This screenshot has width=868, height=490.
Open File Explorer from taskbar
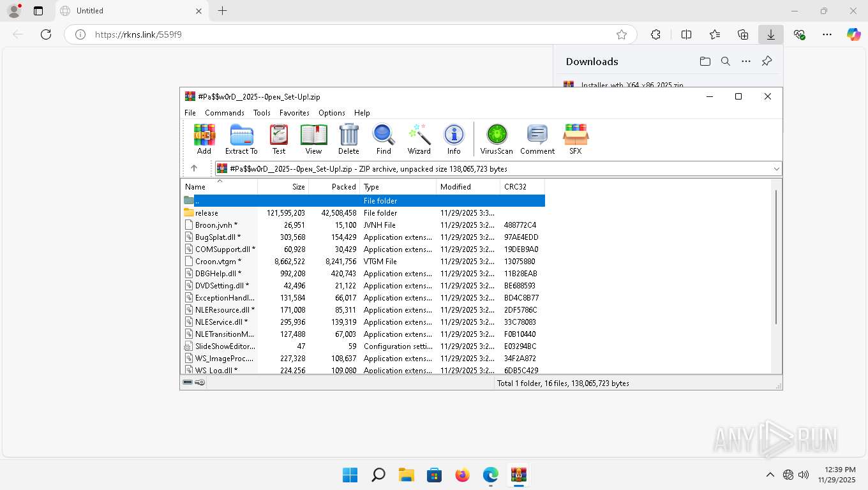point(406,475)
